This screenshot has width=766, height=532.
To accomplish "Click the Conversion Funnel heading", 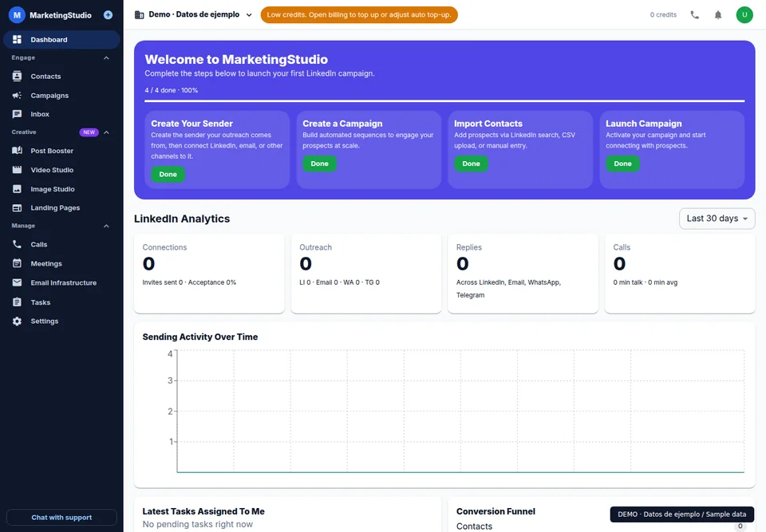I will tap(496, 511).
